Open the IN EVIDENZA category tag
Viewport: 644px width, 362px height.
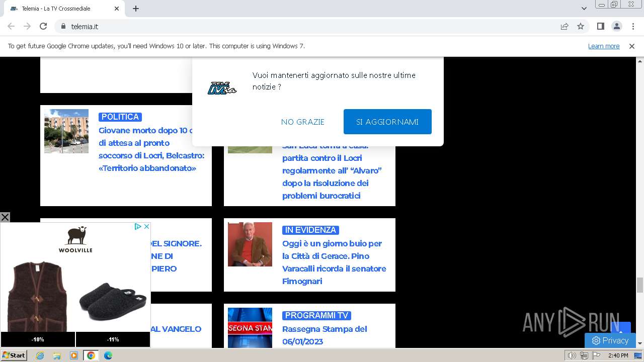click(x=310, y=230)
